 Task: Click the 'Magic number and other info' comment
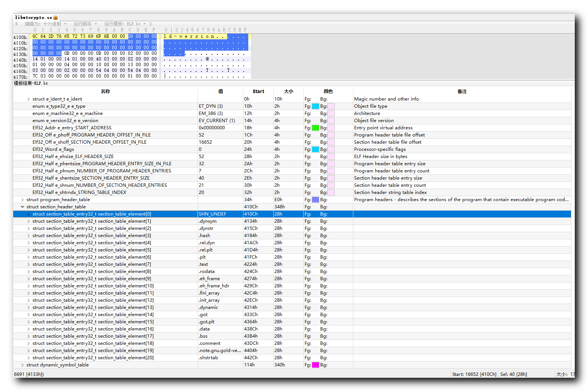pos(387,99)
